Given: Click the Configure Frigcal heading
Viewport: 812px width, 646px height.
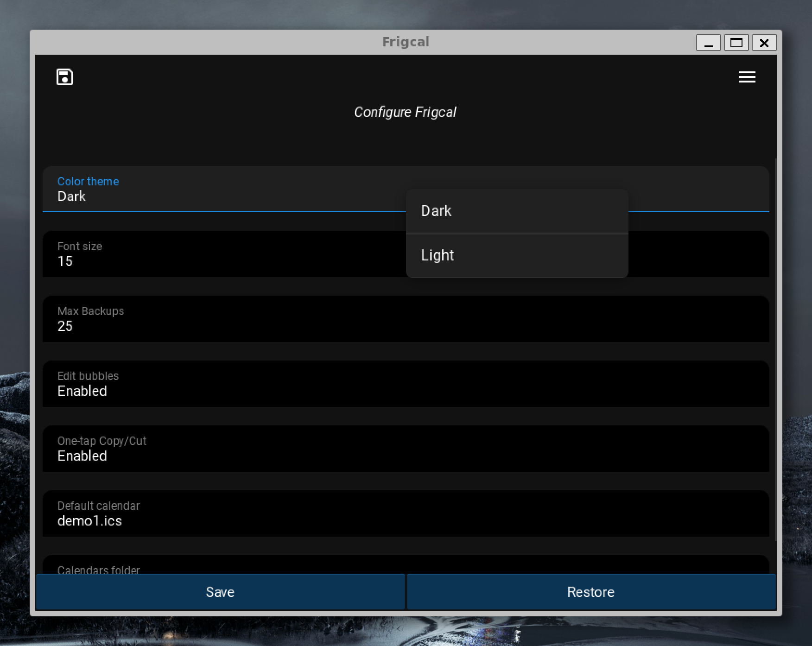Looking at the screenshot, I should (x=406, y=112).
